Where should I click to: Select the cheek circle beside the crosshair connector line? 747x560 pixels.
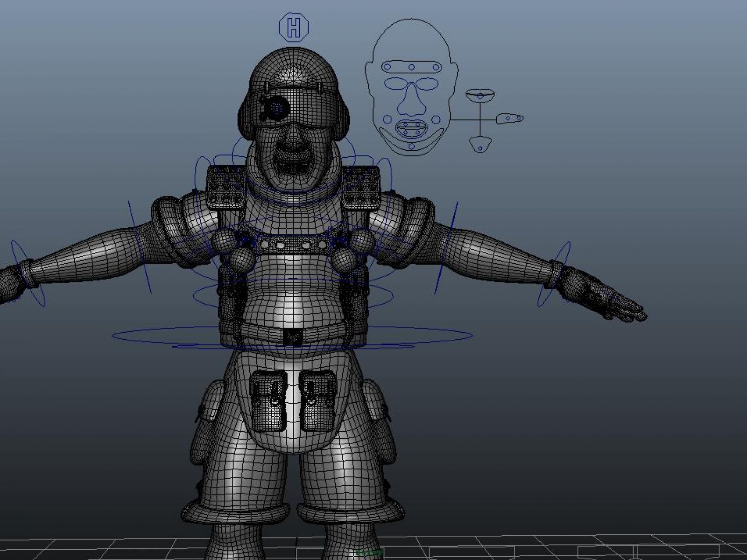coord(437,119)
